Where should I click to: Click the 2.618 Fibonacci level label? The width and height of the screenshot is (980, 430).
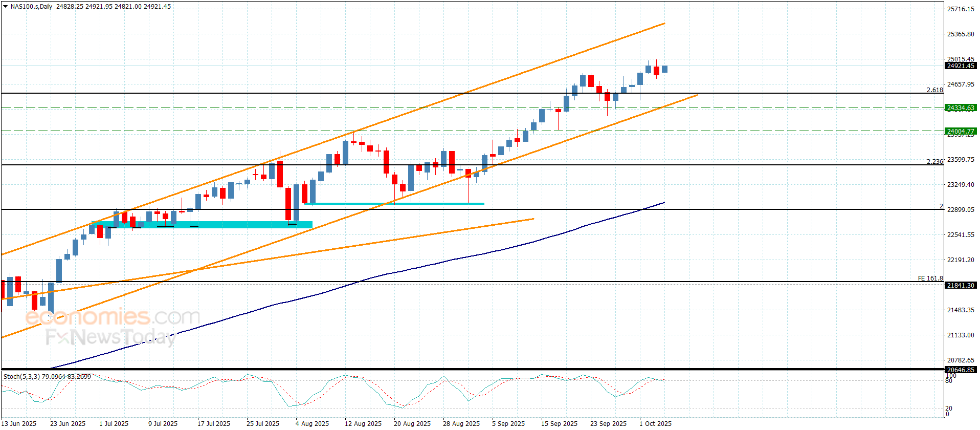[x=934, y=90]
